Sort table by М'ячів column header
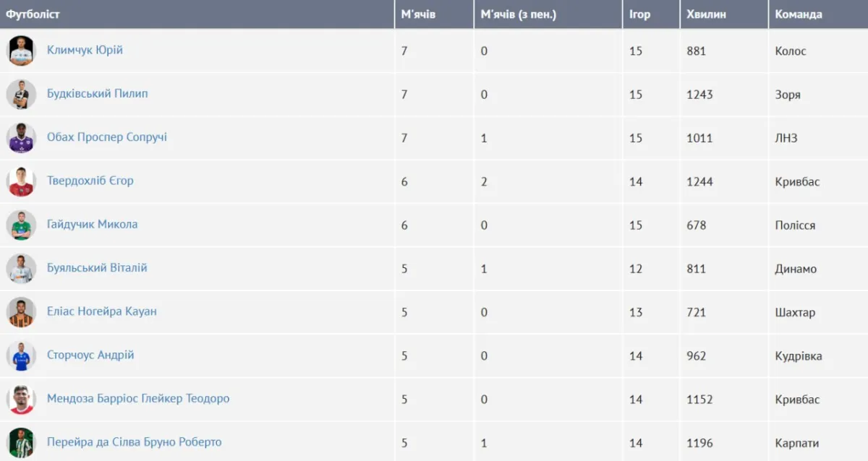The image size is (868, 461). click(418, 14)
